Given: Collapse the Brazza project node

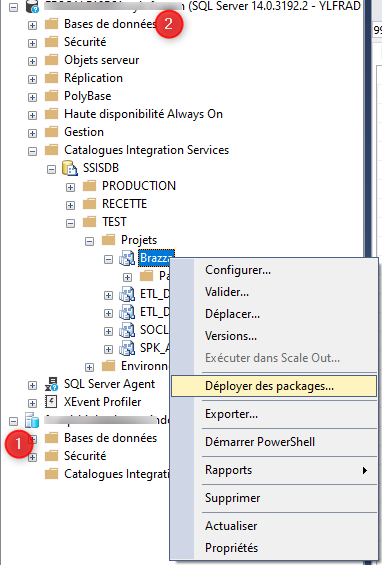Looking at the screenshot, I should tap(108, 259).
